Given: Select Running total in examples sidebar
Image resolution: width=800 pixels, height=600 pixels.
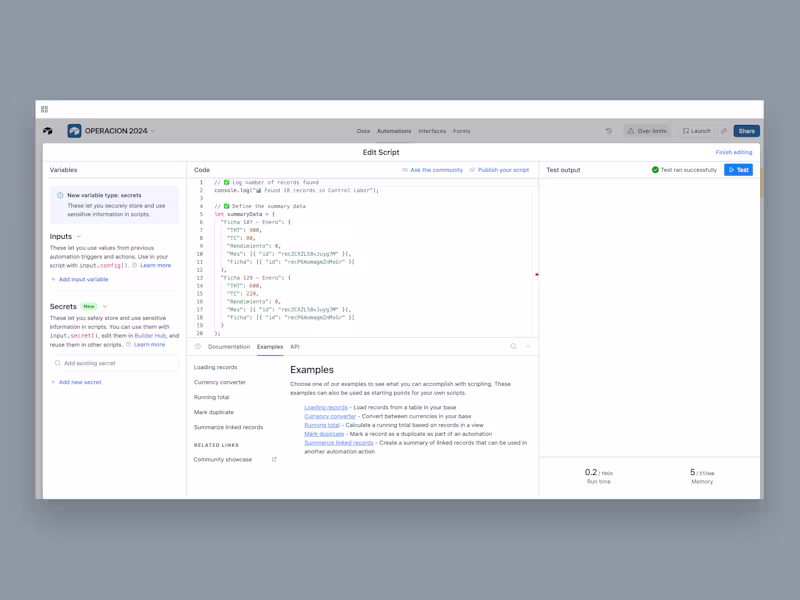Looking at the screenshot, I should point(212,397).
